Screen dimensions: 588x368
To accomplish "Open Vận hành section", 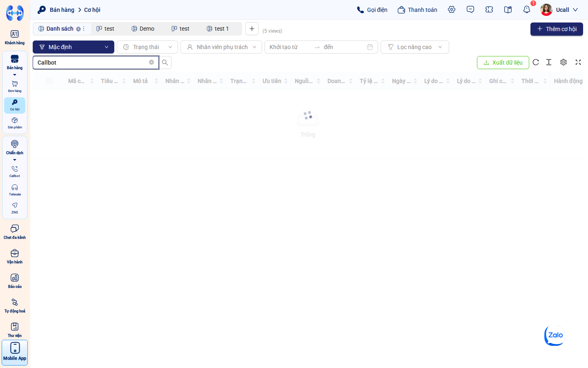I will (x=15, y=256).
